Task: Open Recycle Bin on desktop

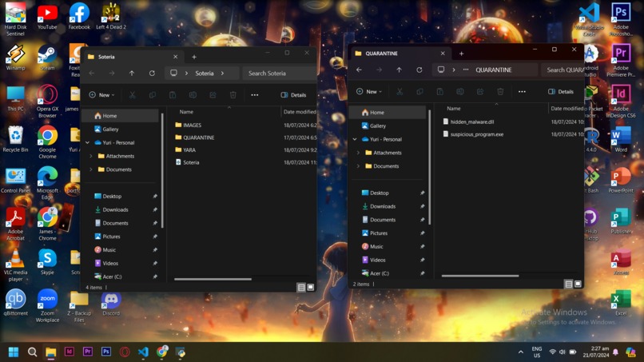Action: point(16,140)
